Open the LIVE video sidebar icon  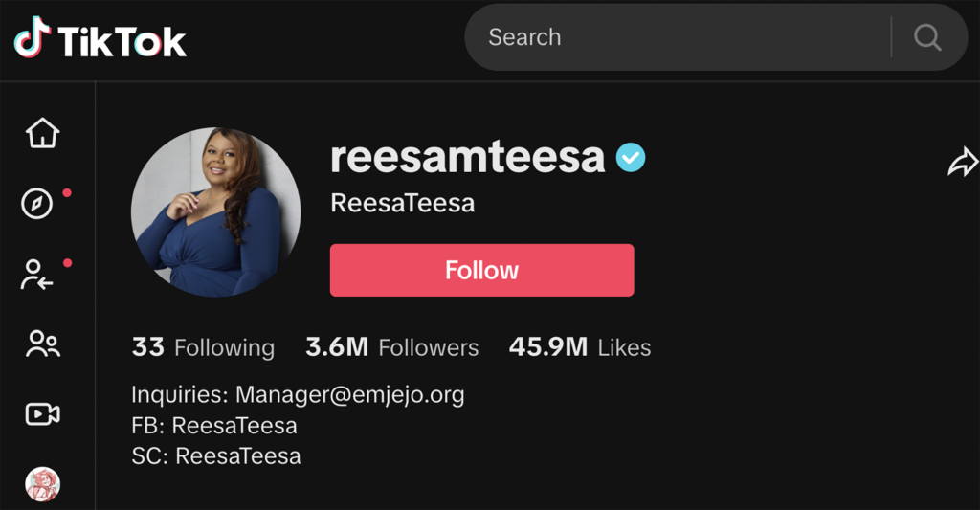(x=42, y=413)
